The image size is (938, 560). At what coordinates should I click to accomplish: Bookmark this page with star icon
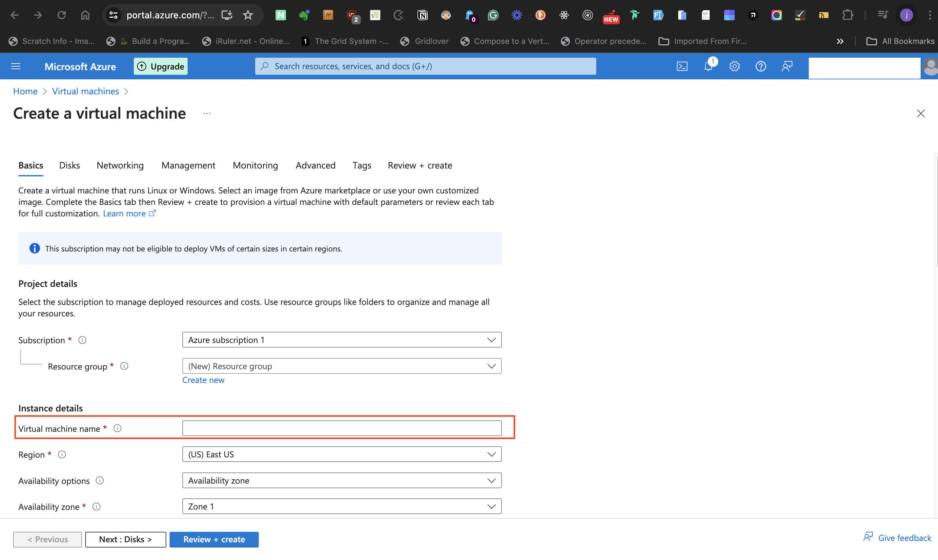248,15
